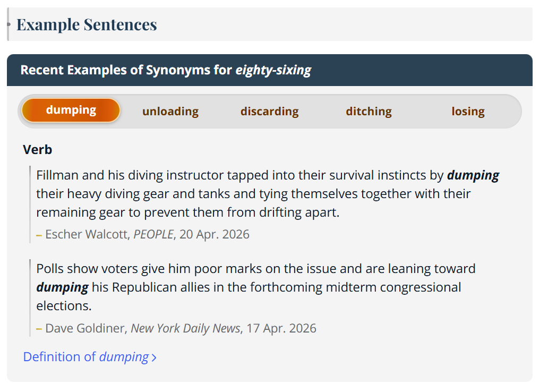Click bold dumping in the second example

(62, 287)
